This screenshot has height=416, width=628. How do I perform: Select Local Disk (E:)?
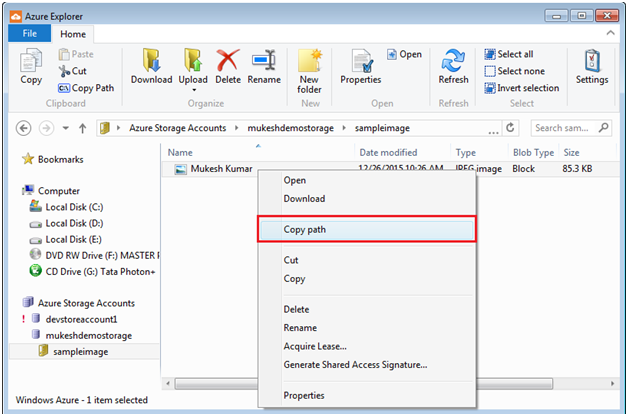pos(66,239)
